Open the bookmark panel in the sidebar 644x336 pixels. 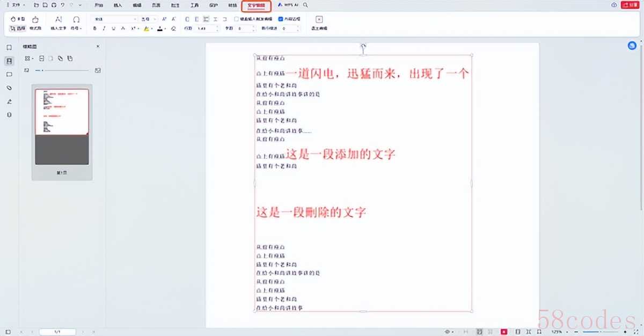tap(9, 47)
